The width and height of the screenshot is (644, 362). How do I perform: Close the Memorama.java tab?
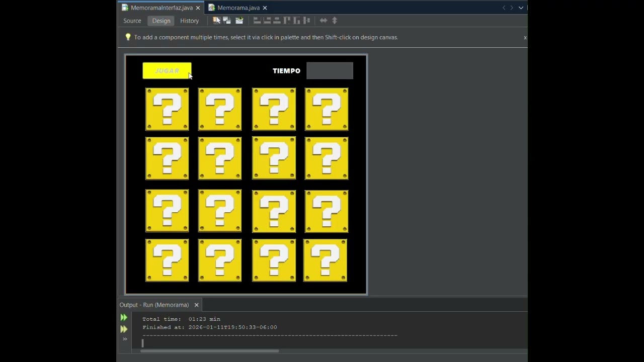click(265, 8)
